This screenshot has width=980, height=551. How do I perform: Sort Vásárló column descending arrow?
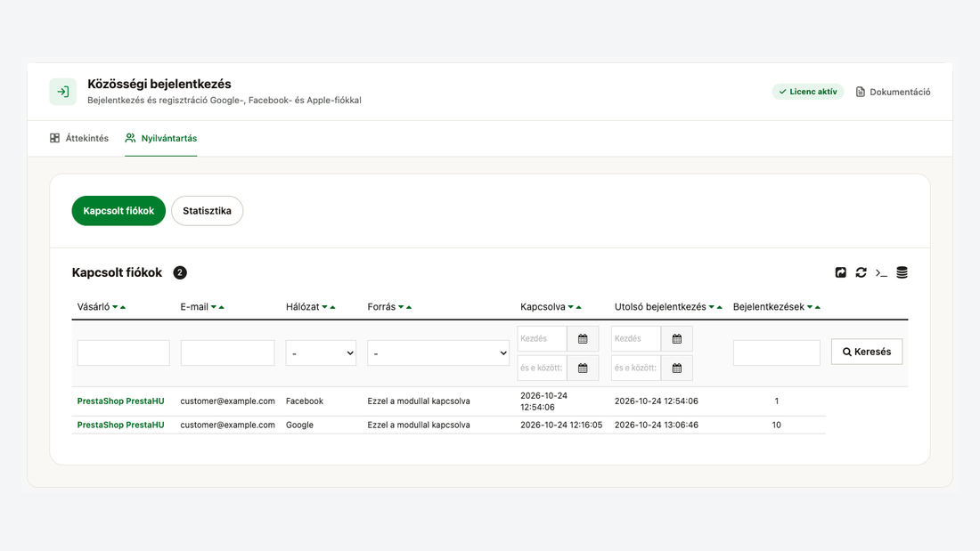pos(115,307)
